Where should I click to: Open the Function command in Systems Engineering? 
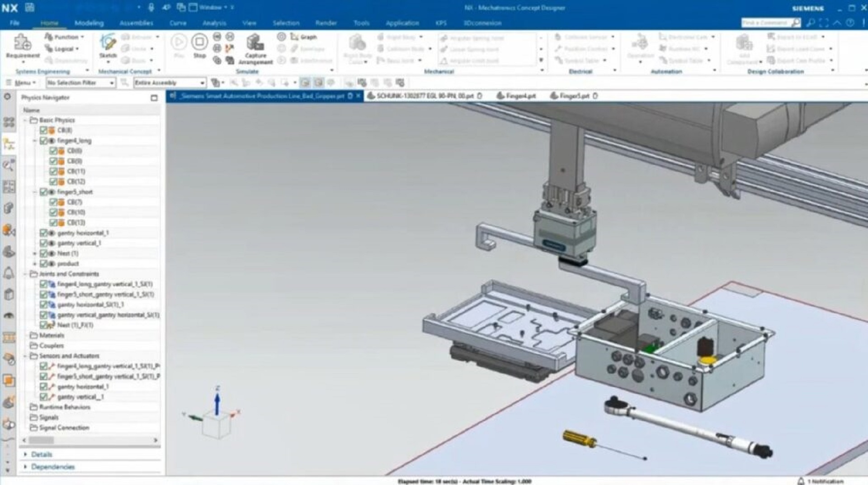pos(66,37)
